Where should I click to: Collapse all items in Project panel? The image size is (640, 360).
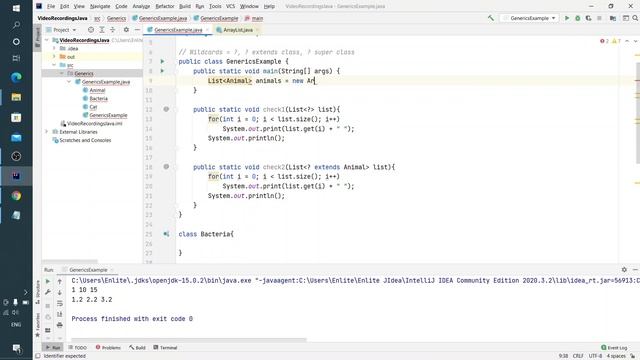pos(113,30)
